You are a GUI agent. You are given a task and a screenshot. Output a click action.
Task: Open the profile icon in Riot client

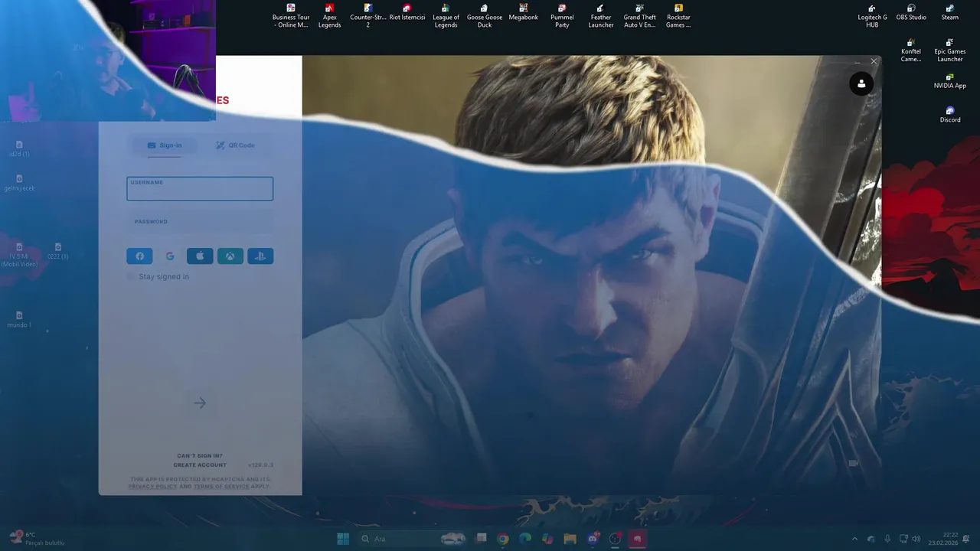point(861,84)
